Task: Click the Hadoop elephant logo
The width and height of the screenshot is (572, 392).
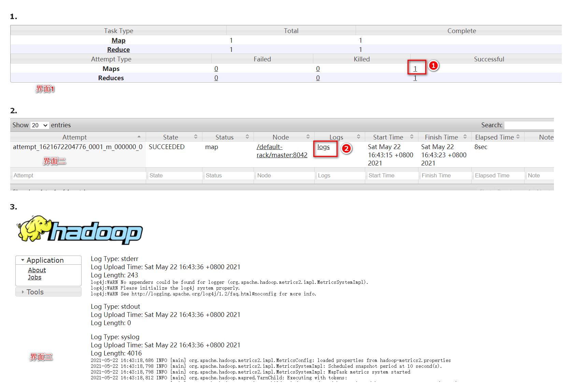Action: [x=80, y=230]
